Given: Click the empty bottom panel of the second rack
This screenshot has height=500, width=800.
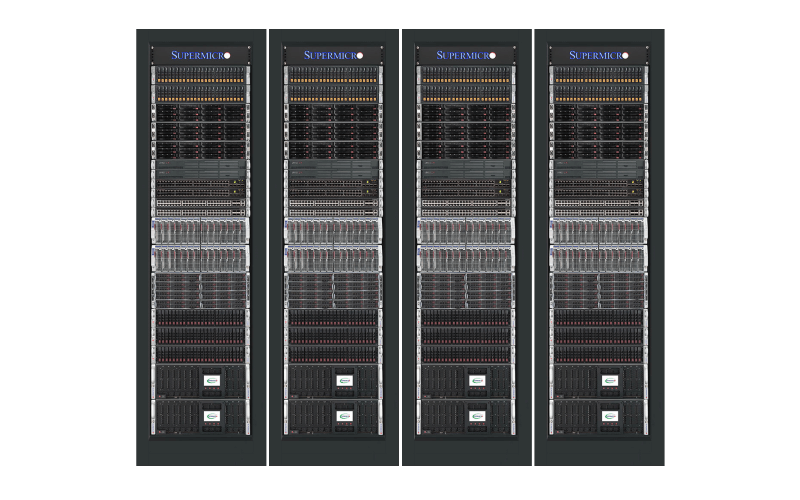Looking at the screenshot, I should coord(333,450).
